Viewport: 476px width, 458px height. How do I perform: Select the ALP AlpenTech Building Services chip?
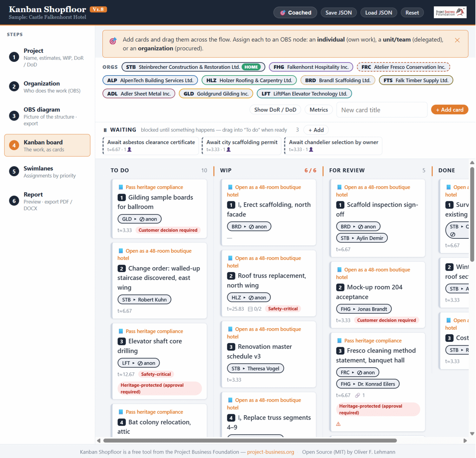click(150, 80)
